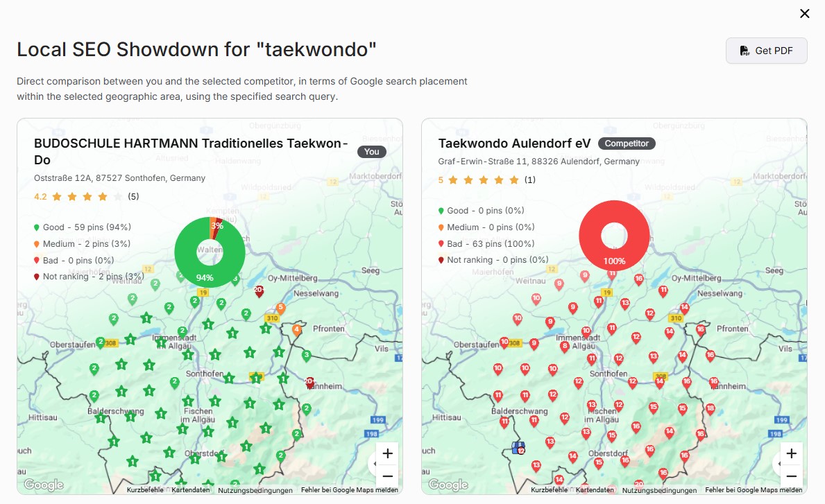Click road shield 198 on the competitor map
Screen dimensions: 825x504
click(776, 433)
